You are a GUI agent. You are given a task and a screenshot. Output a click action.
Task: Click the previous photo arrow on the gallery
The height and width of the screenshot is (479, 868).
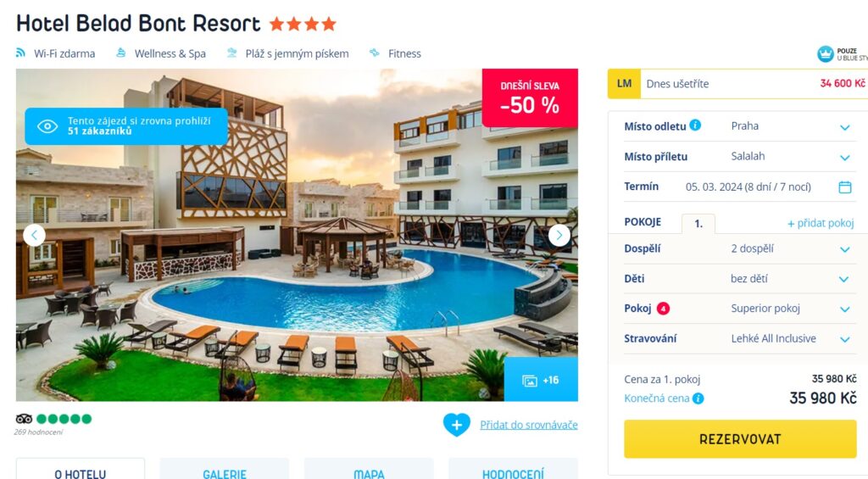[x=34, y=236]
